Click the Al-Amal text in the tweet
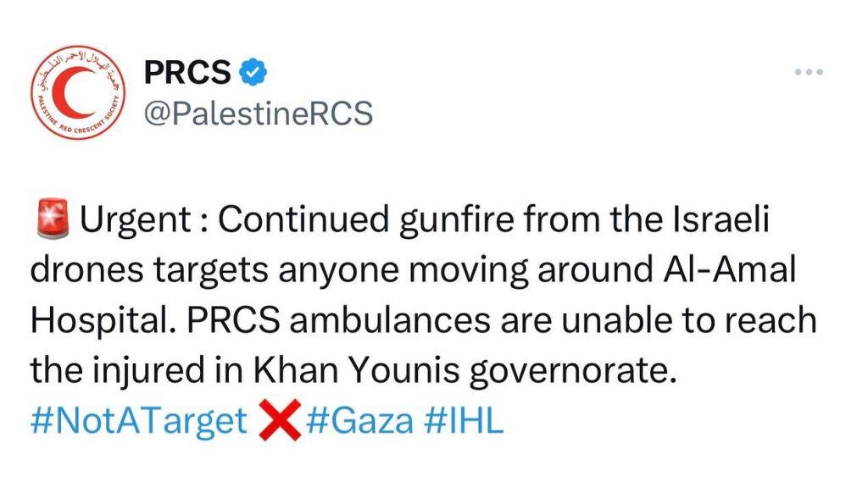The image size is (868, 488). click(x=728, y=269)
